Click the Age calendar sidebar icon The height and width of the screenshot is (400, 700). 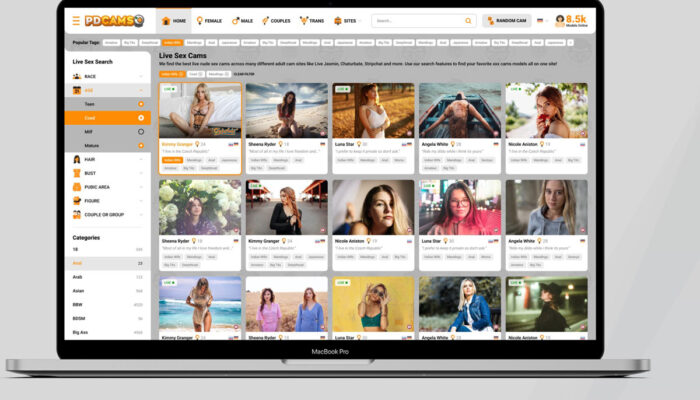77,90
